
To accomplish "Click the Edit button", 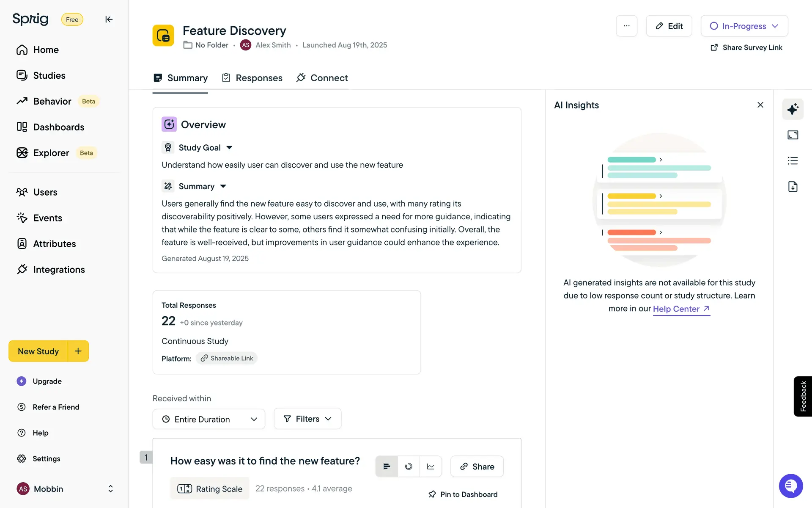I will (x=669, y=26).
